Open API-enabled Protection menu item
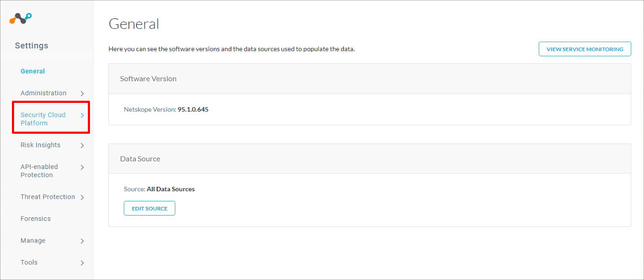 [40, 171]
